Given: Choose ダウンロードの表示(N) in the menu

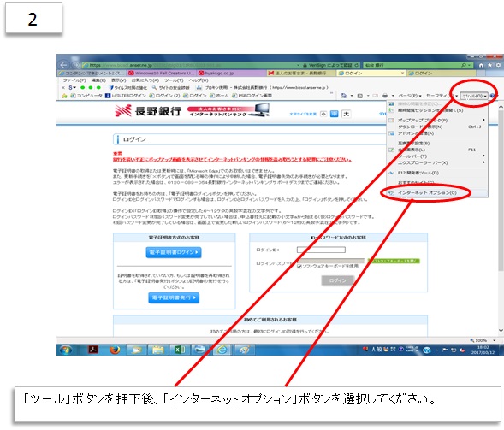Looking at the screenshot, I should (437, 127).
